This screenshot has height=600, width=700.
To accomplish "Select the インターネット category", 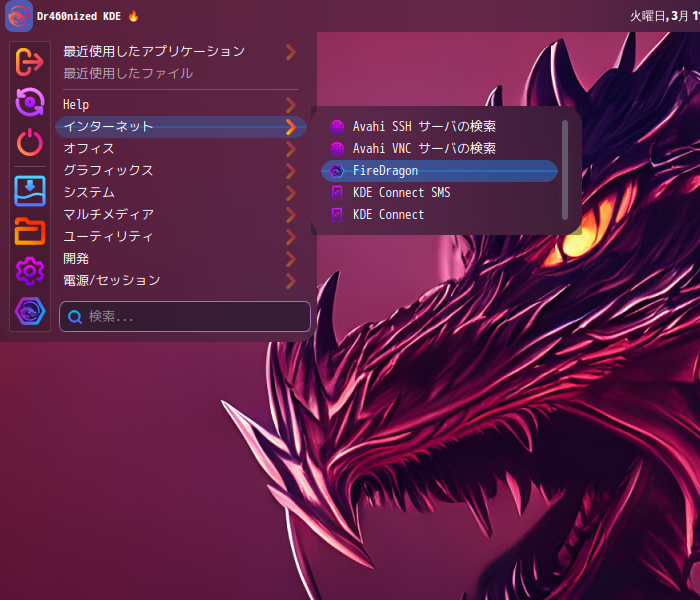I will click(x=180, y=127).
